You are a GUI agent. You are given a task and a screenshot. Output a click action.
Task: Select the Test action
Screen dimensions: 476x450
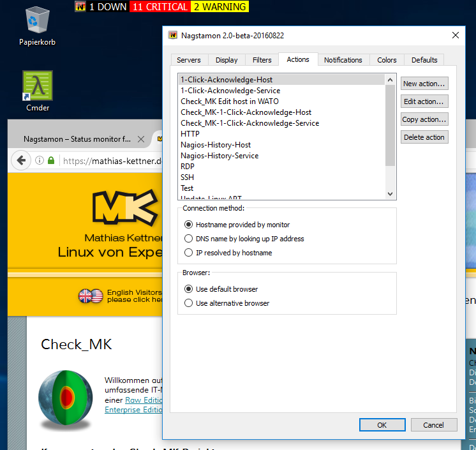282,188
